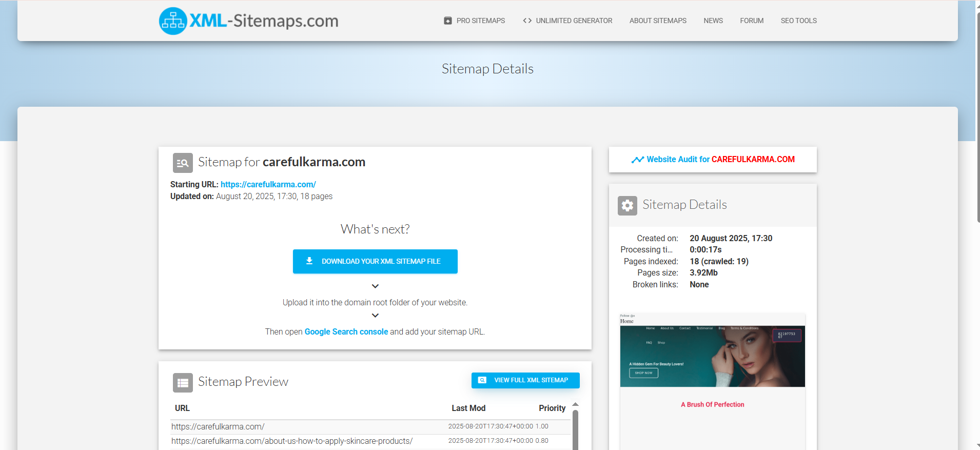Follow the starting URL carefulkarma.com link

(268, 185)
